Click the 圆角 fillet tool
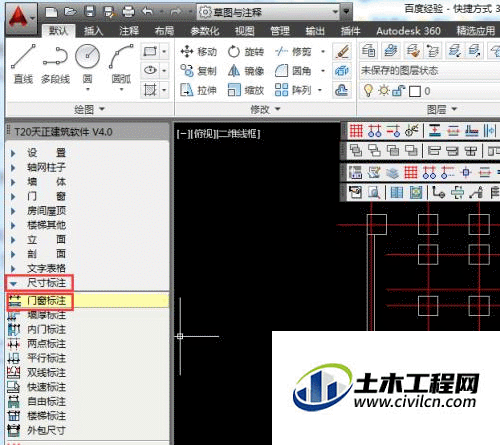 pos(293,71)
